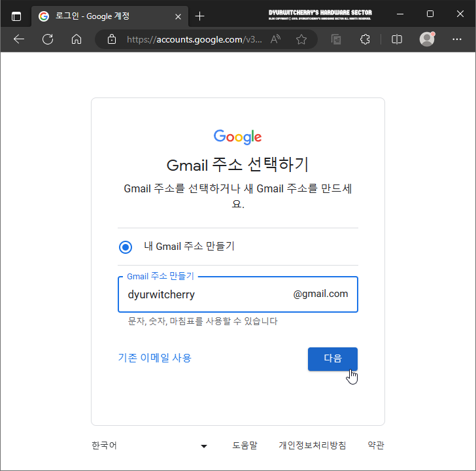Click Gmail 주소 만들기 input field
This screenshot has height=471, width=476.
pos(238,294)
